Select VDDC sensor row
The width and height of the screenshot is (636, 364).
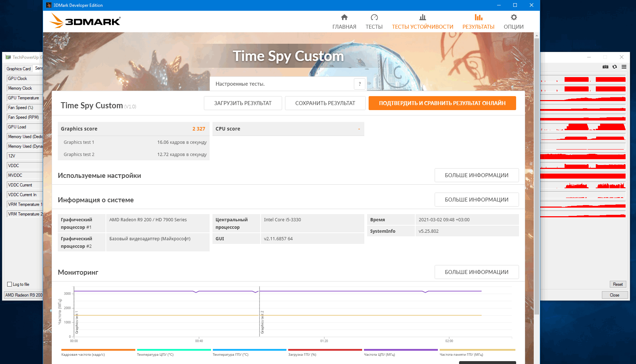coord(25,166)
